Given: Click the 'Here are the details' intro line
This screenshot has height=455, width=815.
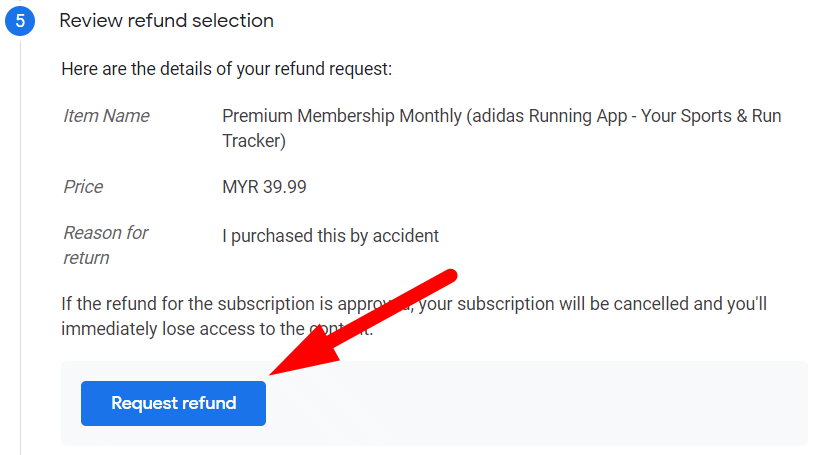Looking at the screenshot, I should (x=227, y=69).
